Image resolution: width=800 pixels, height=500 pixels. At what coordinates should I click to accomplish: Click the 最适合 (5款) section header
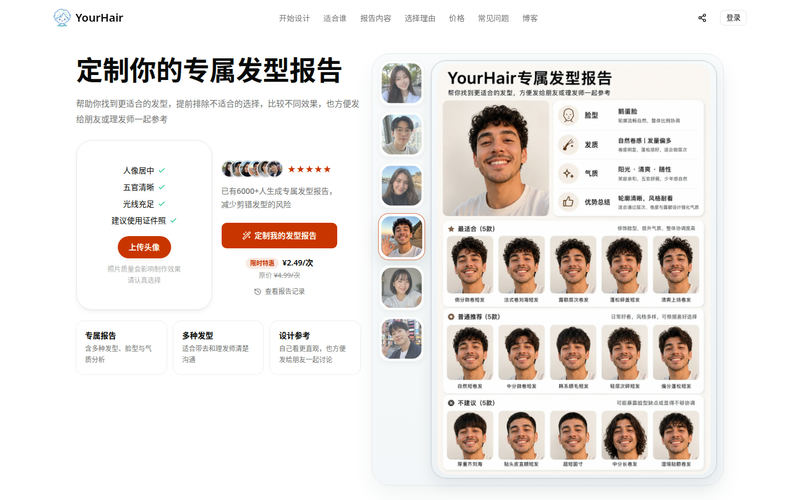[476, 229]
